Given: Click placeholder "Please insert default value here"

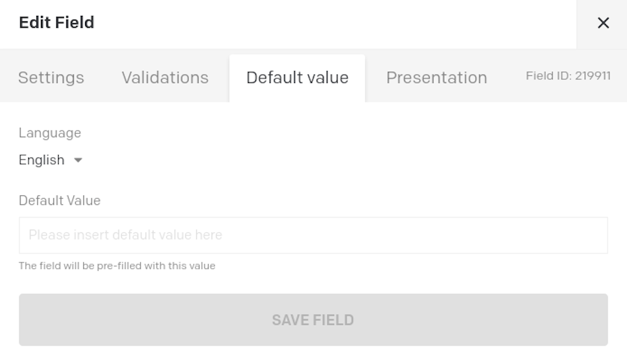Looking at the screenshot, I should (x=125, y=235).
